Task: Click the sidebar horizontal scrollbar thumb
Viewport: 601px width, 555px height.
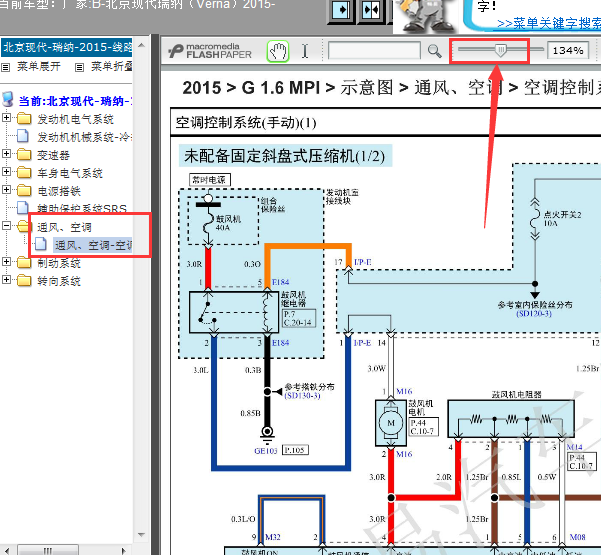Action: coord(48,550)
